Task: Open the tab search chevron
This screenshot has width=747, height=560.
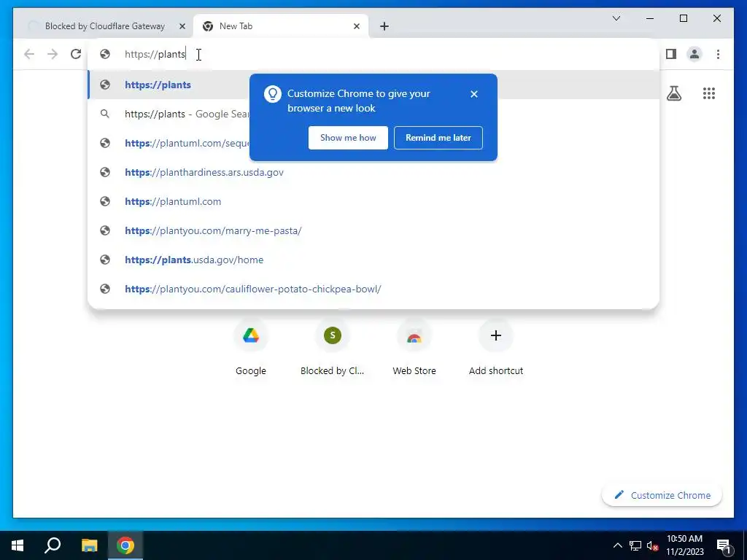Action: (x=616, y=18)
